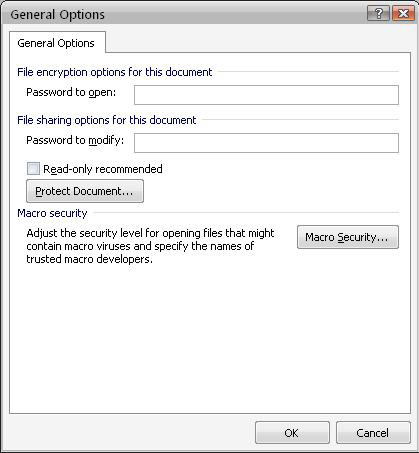Close the General Options dialog

point(403,14)
